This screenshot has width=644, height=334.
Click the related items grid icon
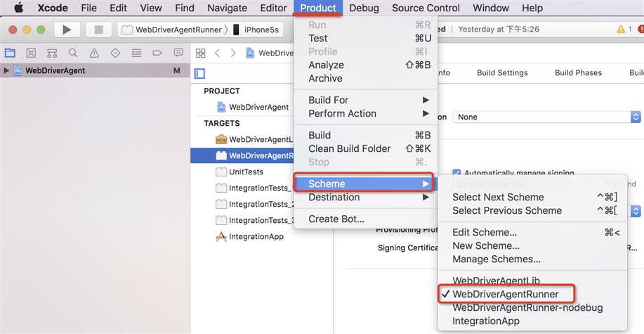click(200, 53)
